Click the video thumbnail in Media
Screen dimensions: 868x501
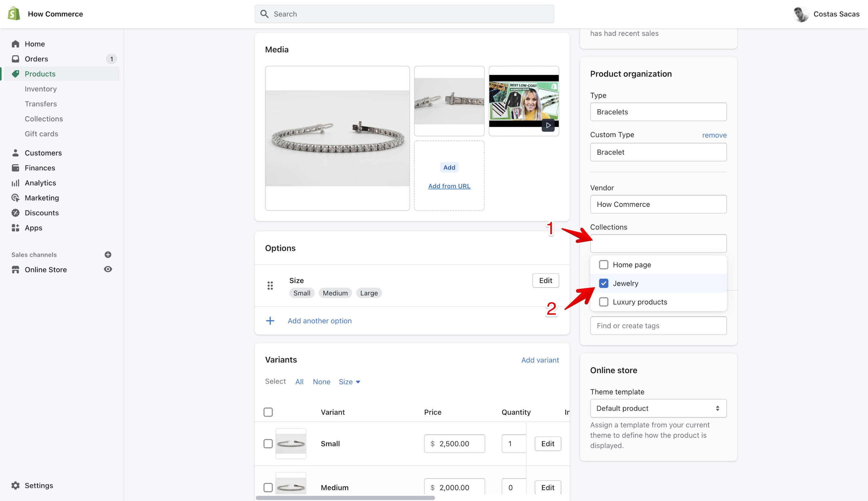524,101
